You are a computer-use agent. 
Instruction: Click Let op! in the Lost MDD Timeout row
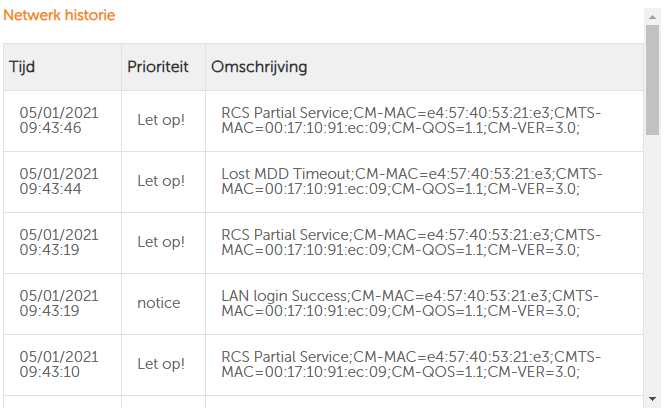pos(161,181)
